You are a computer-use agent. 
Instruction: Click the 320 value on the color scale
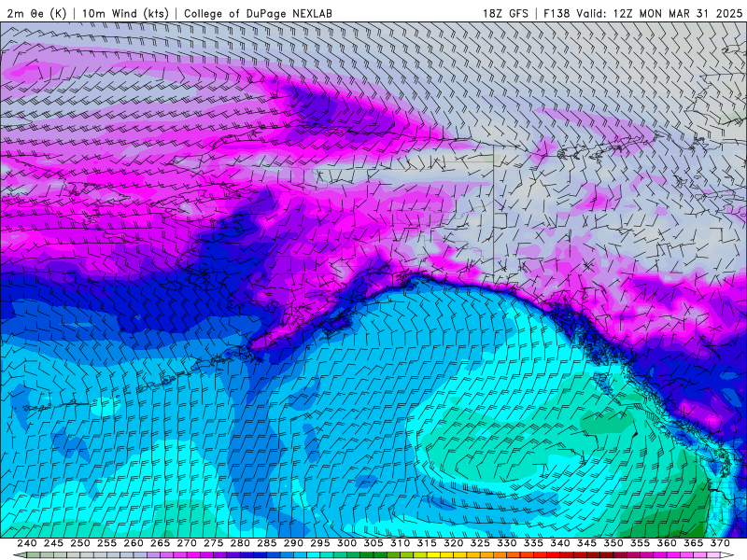point(454,543)
